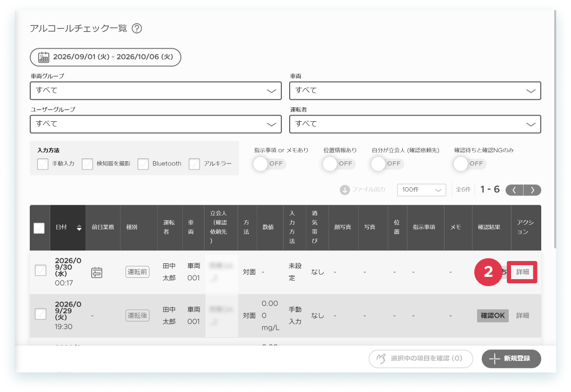The width and height of the screenshot is (571, 392).
Task: Expand the 車両グループ dropdown
Action: [x=156, y=91]
